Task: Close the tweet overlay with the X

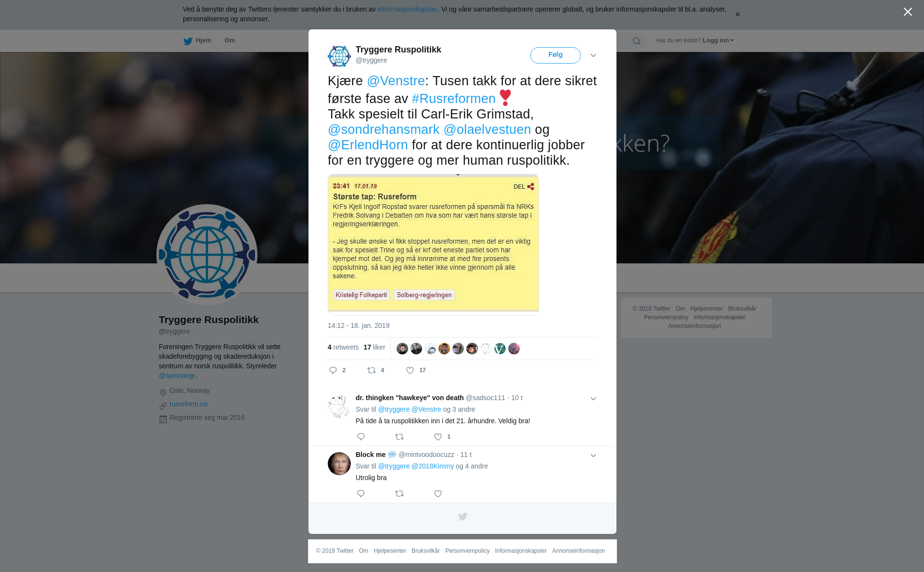Action: [908, 12]
